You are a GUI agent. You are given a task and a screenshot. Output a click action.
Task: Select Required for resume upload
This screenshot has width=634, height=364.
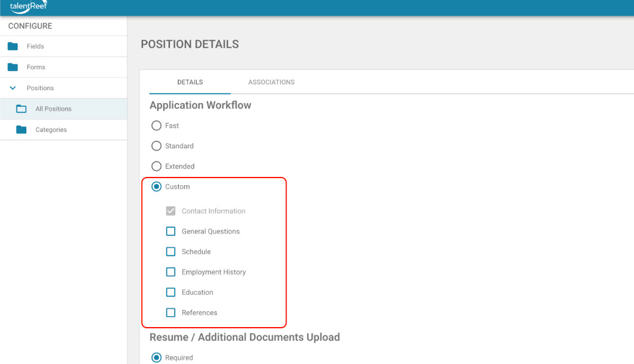click(x=157, y=357)
